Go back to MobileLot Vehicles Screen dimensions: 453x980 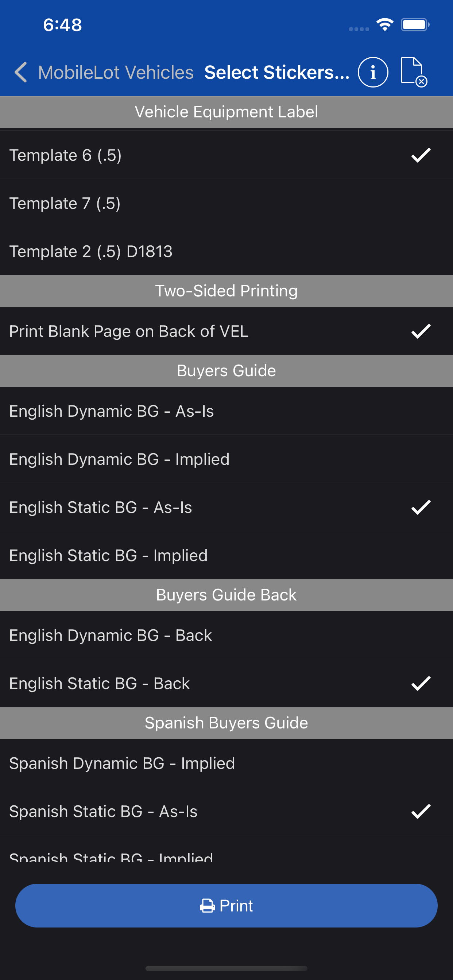pyautogui.click(x=116, y=72)
